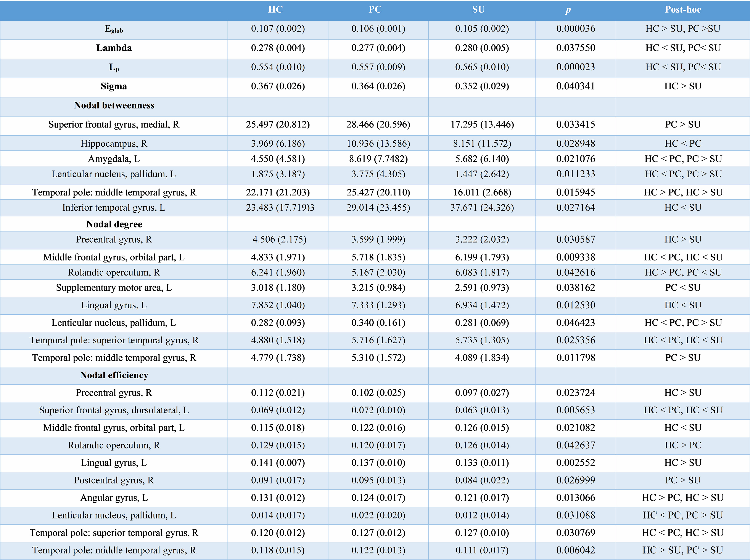Click the italic p column header
The image size is (750, 560).
[568, 10]
